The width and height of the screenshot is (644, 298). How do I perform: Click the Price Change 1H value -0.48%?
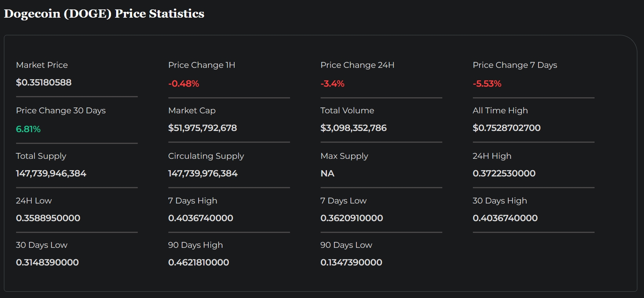(184, 84)
